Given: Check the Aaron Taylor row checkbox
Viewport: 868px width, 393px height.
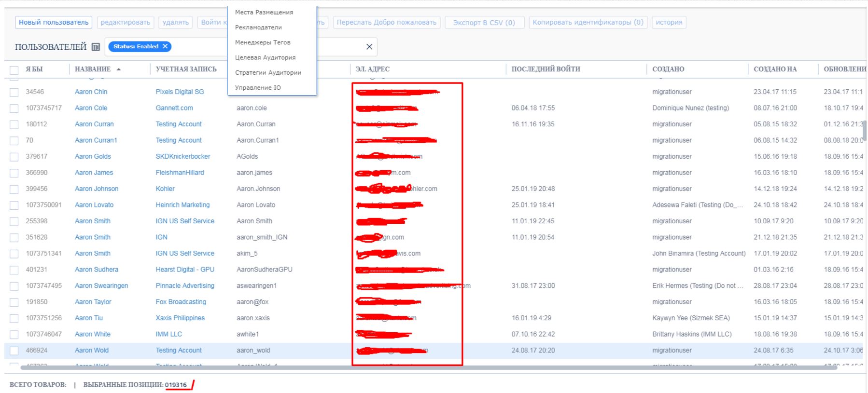Looking at the screenshot, I should point(14,302).
